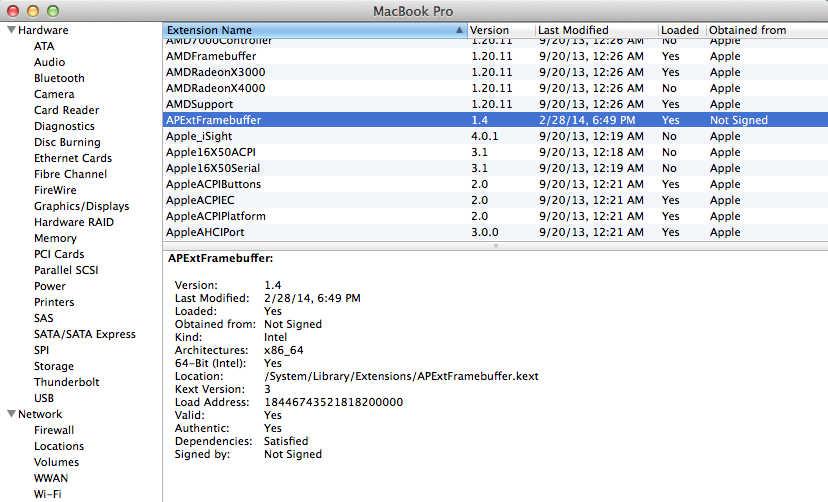The image size is (828, 502).
Task: Click the green zoom window button
Action: pos(53,11)
